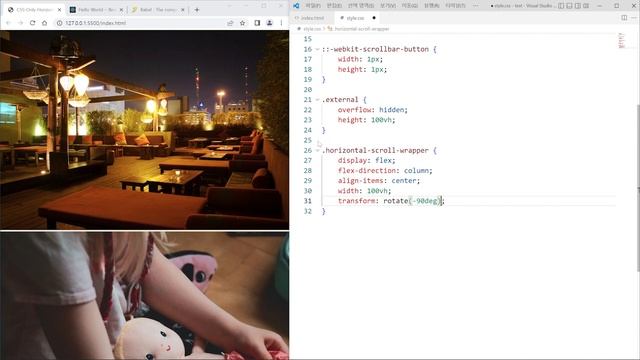Toggle the bottom panel layout icon
The image size is (640, 360).
[x=570, y=6]
